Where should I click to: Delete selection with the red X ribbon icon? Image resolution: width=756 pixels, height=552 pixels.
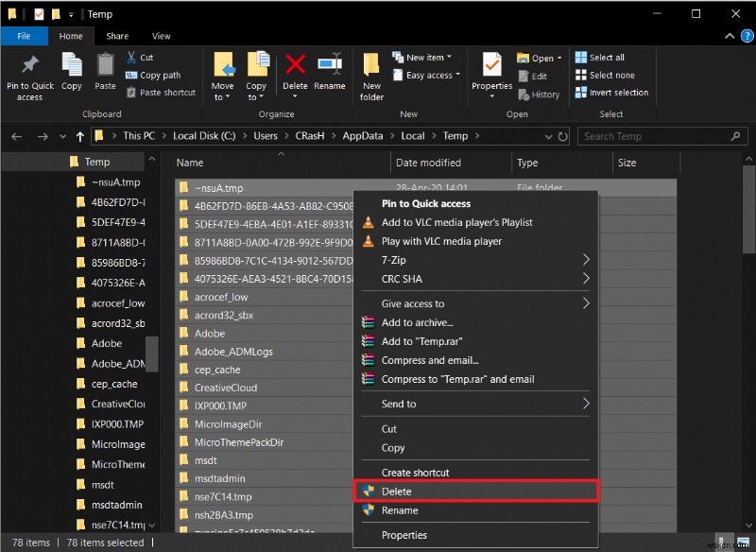pos(295,66)
